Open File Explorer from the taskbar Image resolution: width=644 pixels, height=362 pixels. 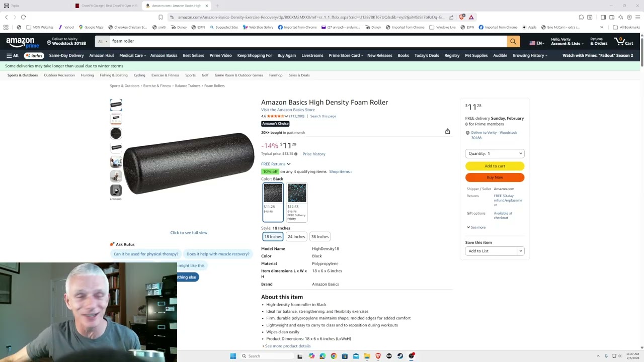(x=367, y=356)
